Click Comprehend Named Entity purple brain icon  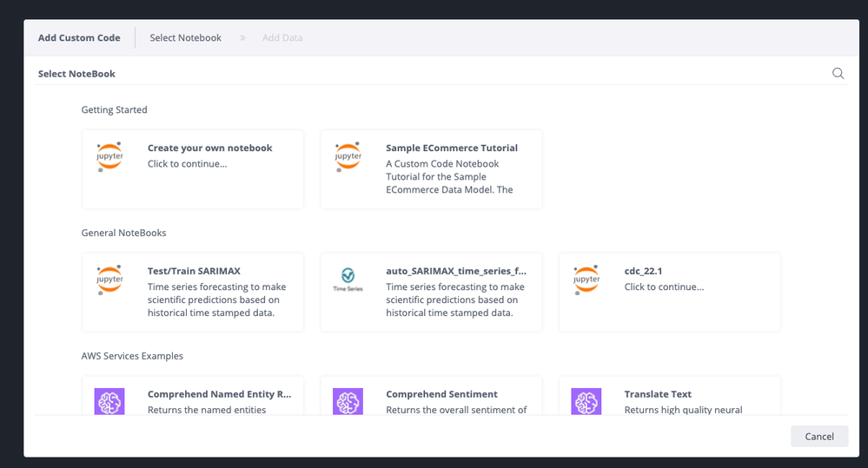[x=110, y=401]
